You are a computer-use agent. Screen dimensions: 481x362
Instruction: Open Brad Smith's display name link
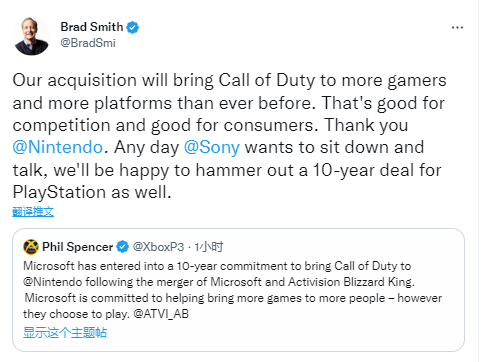(x=92, y=27)
